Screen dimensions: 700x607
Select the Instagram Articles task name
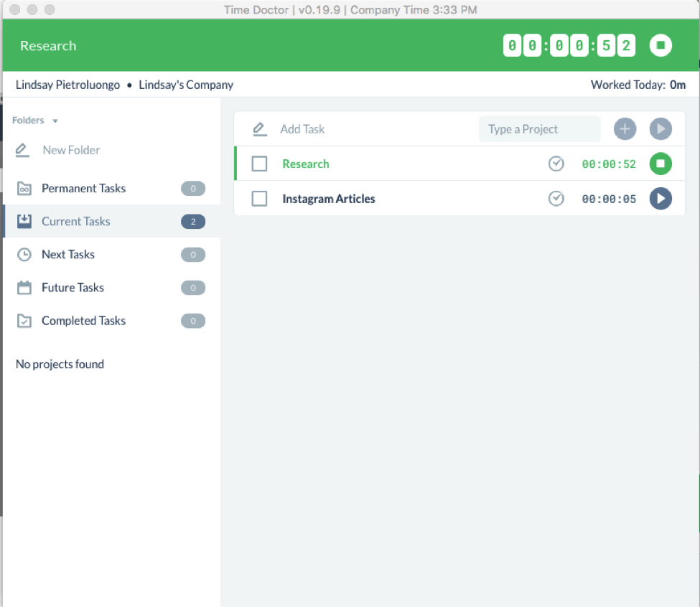click(x=329, y=199)
